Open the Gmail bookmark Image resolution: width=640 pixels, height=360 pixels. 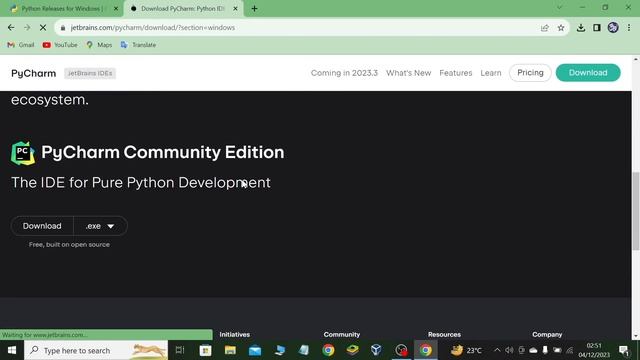click(21, 45)
